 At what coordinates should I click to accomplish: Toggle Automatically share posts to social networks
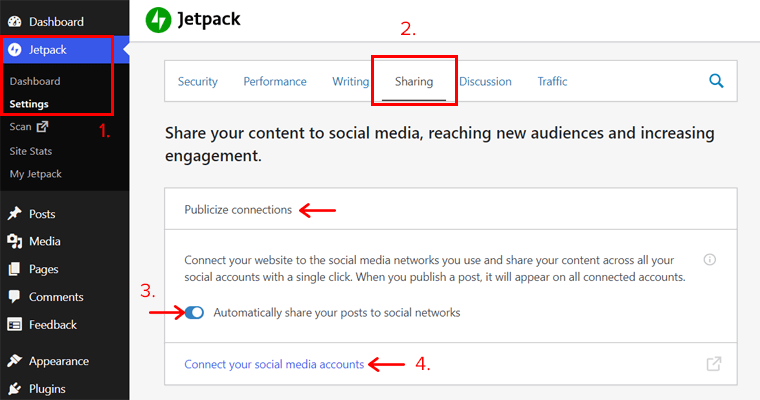(194, 313)
